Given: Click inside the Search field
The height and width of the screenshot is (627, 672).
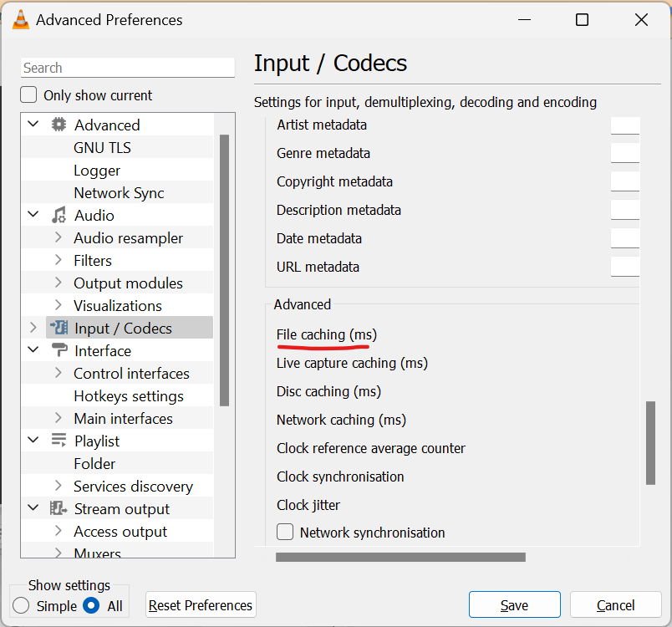Looking at the screenshot, I should [127, 68].
